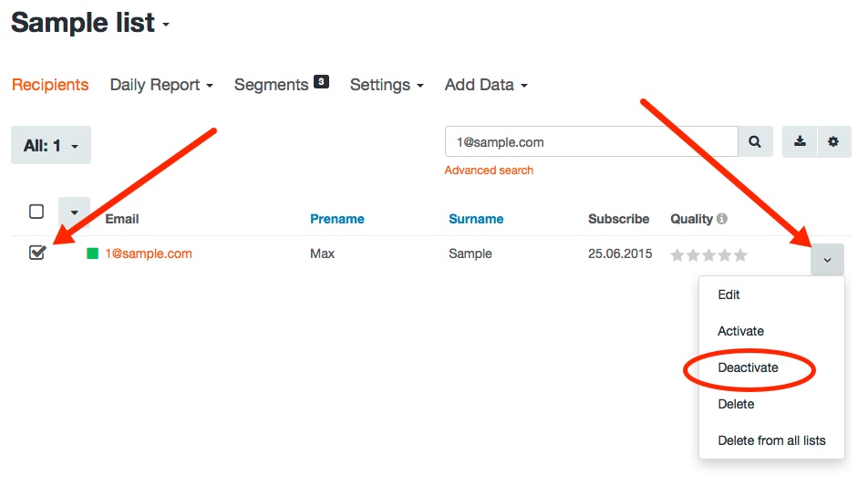This screenshot has width=868, height=486.
Task: Choose Edit in the row menu
Action: (x=728, y=295)
